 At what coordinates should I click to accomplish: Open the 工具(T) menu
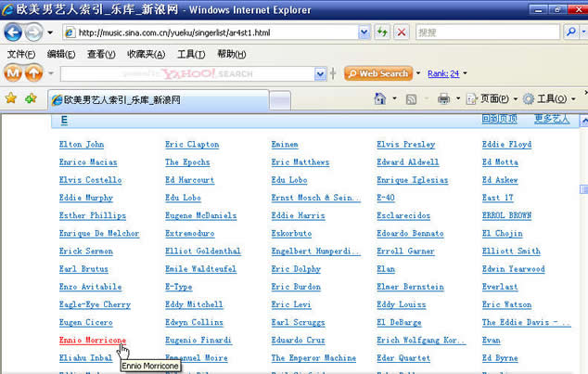click(191, 55)
